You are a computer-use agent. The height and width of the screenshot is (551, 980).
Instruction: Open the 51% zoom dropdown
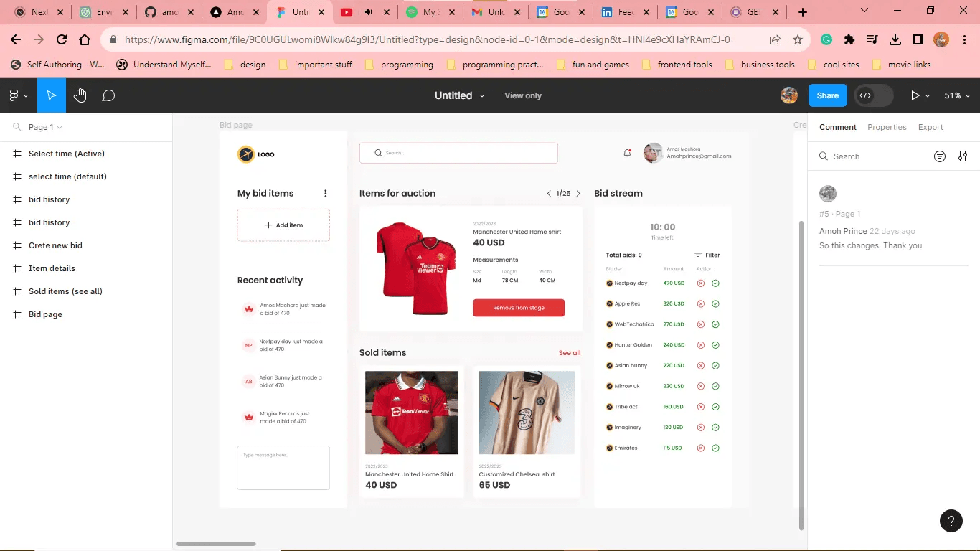point(957,95)
